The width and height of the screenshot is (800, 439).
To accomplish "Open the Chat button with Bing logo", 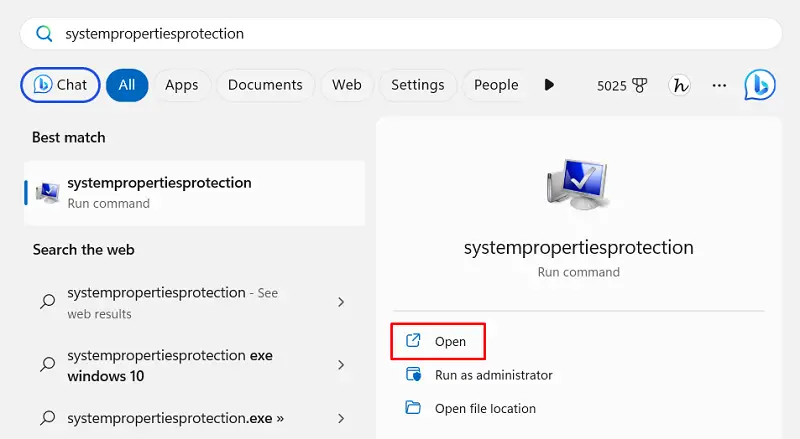I will [60, 85].
